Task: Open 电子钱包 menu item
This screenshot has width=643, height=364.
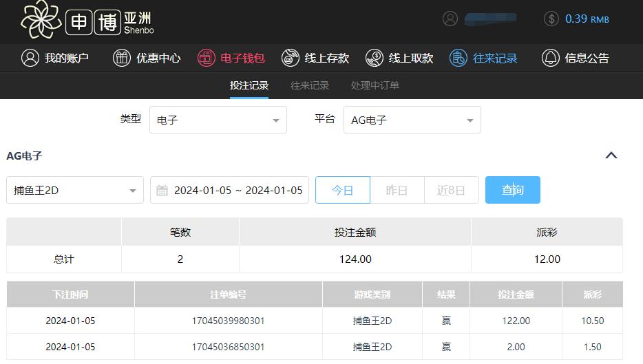Action: pos(231,58)
